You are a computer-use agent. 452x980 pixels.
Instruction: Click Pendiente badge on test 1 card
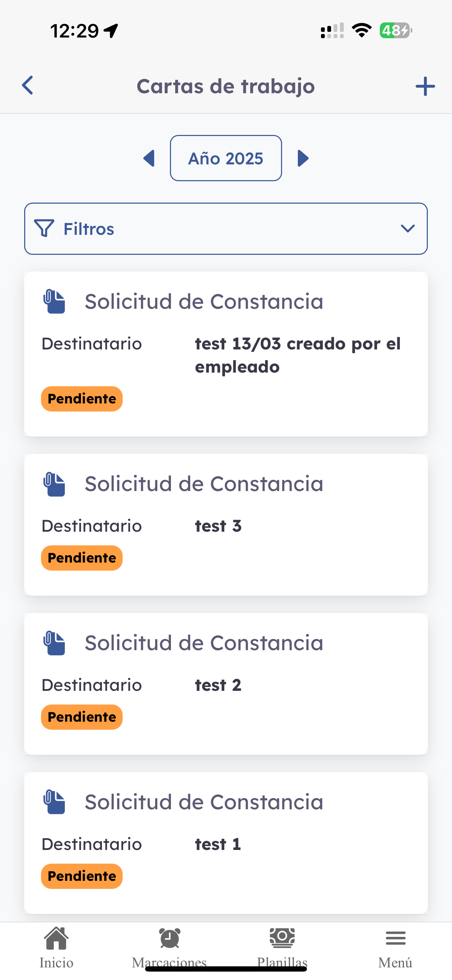82,876
